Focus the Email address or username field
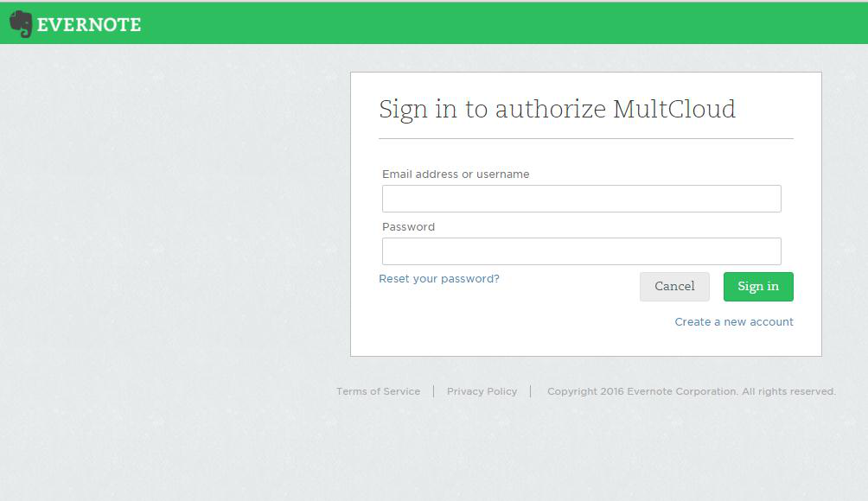The height and width of the screenshot is (501, 868). 581,199
